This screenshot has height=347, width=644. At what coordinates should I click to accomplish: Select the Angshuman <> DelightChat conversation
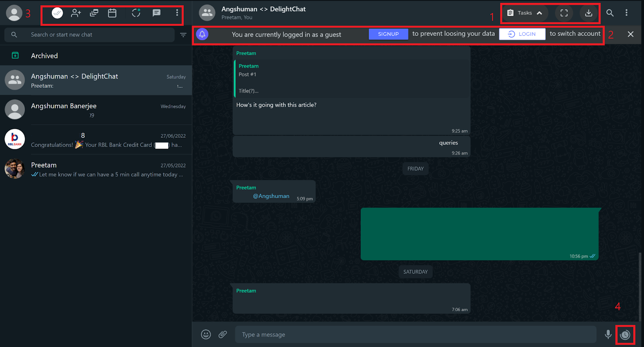pyautogui.click(x=96, y=81)
